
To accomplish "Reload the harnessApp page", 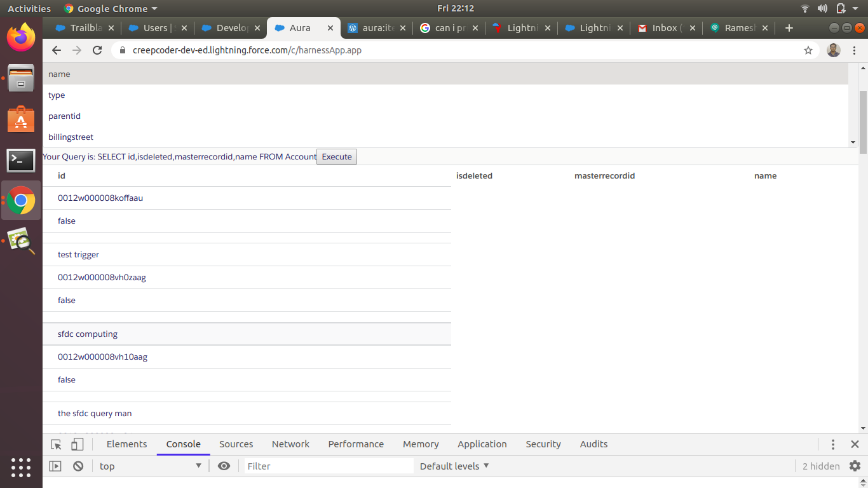I will tap(97, 50).
